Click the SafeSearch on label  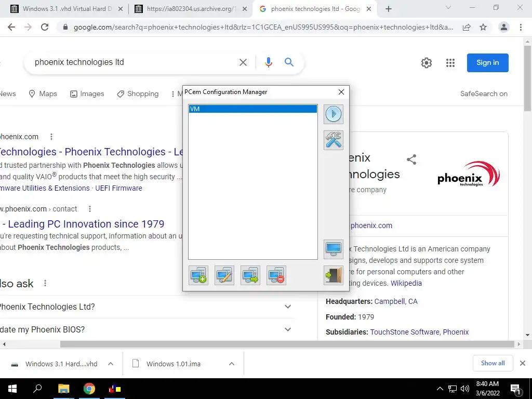point(484,94)
